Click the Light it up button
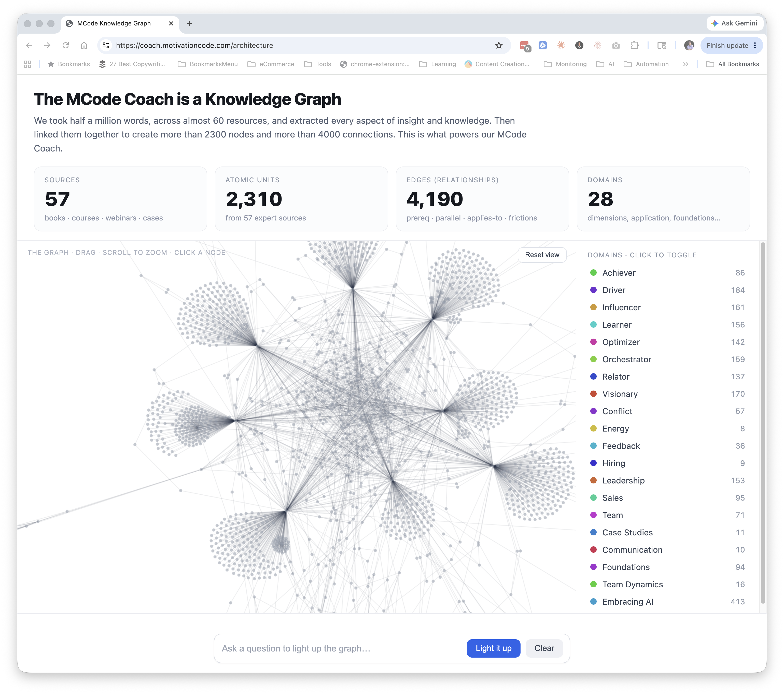 493,648
